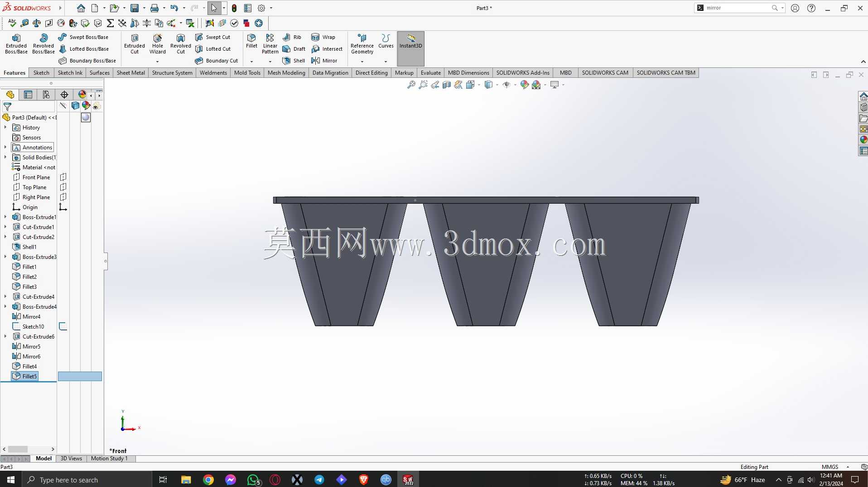Viewport: 868px width, 487px height.
Task: Expand the History folder
Action: coord(5,128)
